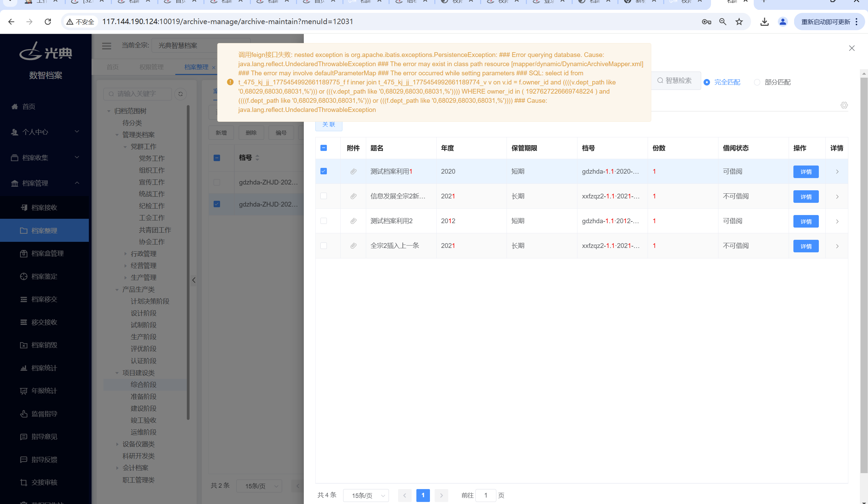Open the browser profile avatar icon
868x504 pixels.
click(x=783, y=22)
